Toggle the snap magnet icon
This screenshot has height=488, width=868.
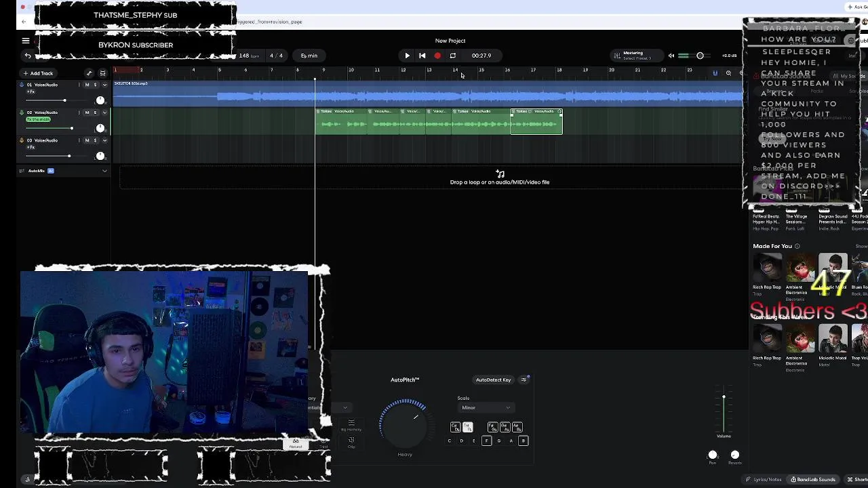(x=715, y=73)
